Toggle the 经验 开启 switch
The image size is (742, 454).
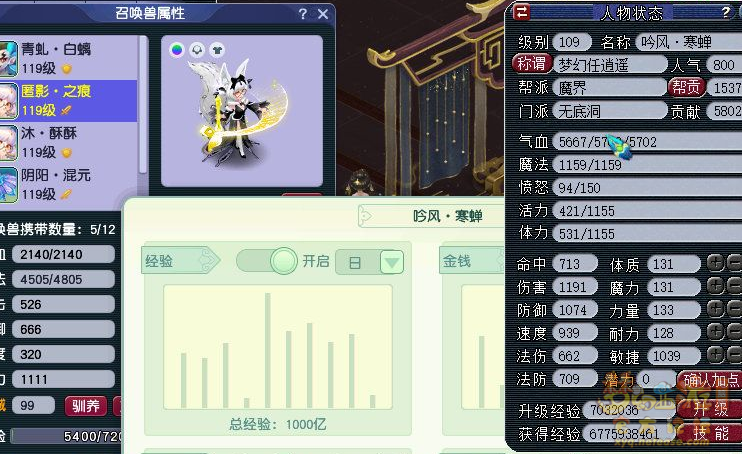point(267,261)
